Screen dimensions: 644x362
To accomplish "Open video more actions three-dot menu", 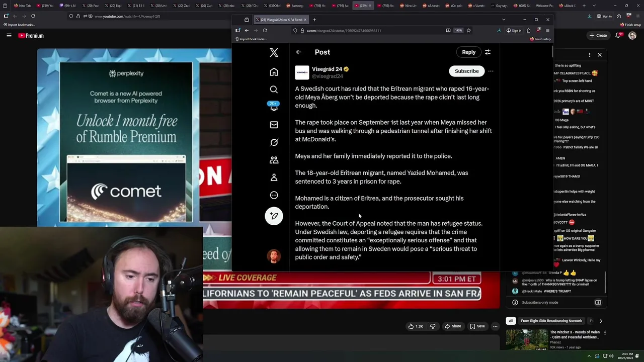I will [495, 326].
